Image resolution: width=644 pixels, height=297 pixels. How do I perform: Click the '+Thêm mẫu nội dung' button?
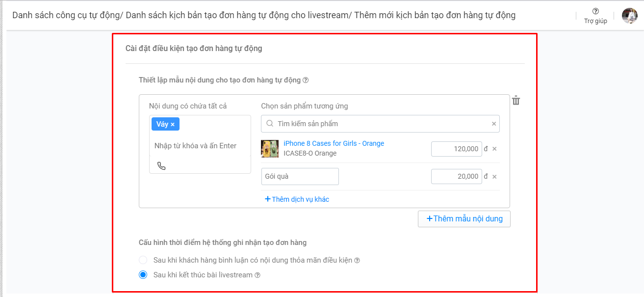[x=464, y=218]
